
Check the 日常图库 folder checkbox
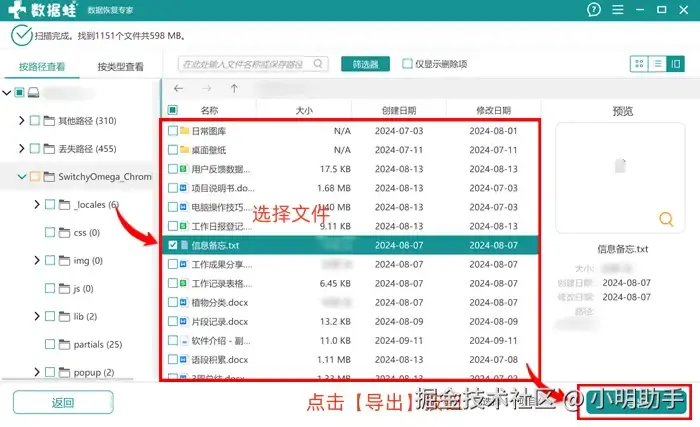173,130
